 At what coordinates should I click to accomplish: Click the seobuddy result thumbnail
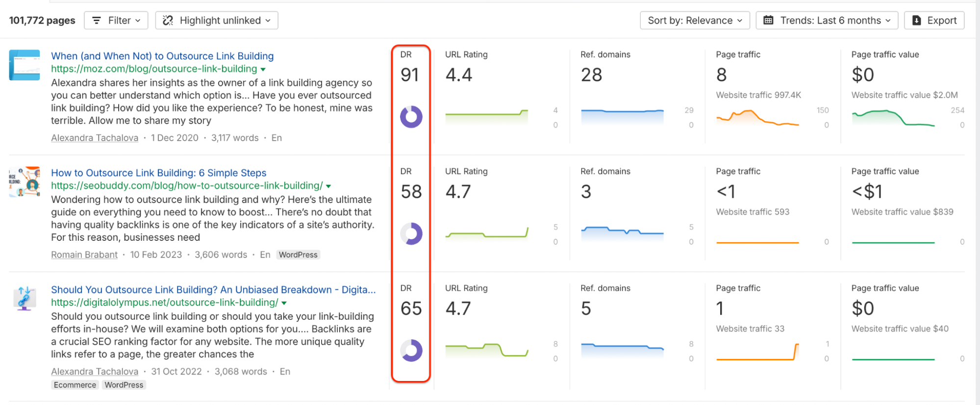[x=25, y=181]
